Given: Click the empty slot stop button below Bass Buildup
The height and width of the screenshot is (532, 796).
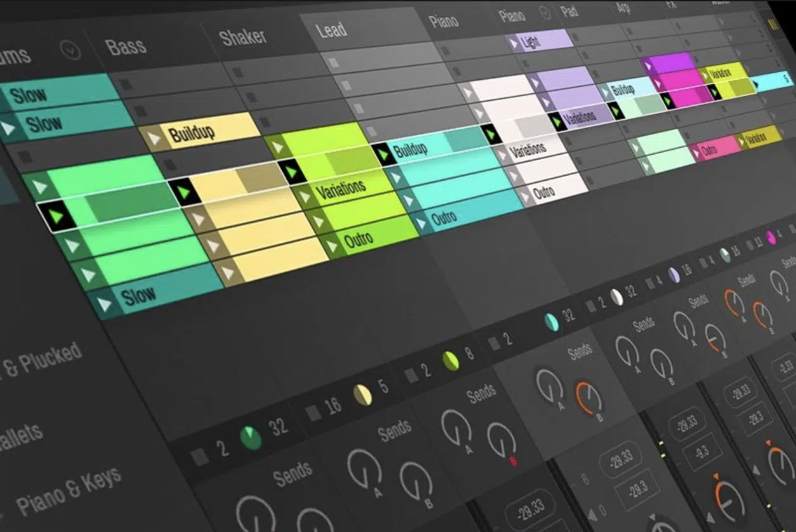Looking at the screenshot, I should (169, 165).
